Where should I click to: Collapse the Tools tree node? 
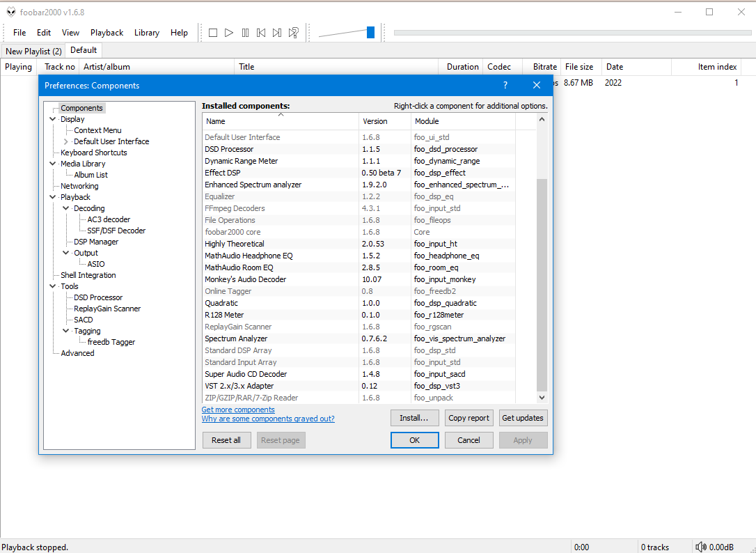pos(52,286)
